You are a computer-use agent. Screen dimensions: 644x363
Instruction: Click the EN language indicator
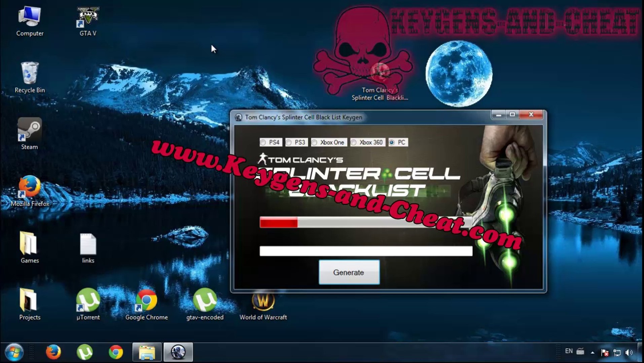(x=569, y=351)
